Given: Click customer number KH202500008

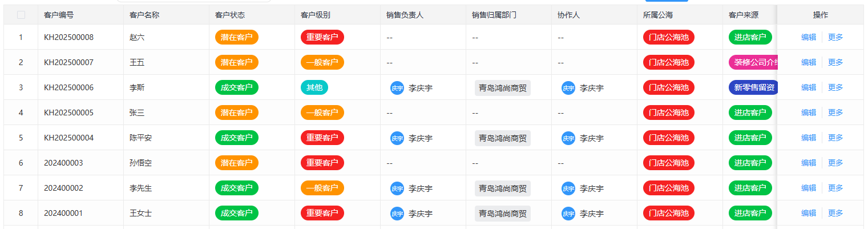Looking at the screenshot, I should click(x=68, y=38).
